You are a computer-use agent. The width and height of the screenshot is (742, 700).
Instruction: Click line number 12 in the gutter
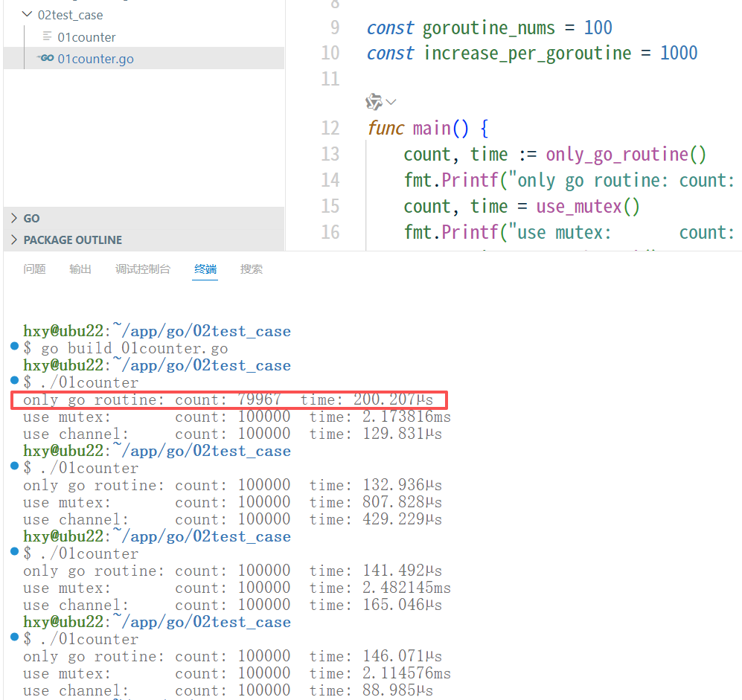pos(330,128)
